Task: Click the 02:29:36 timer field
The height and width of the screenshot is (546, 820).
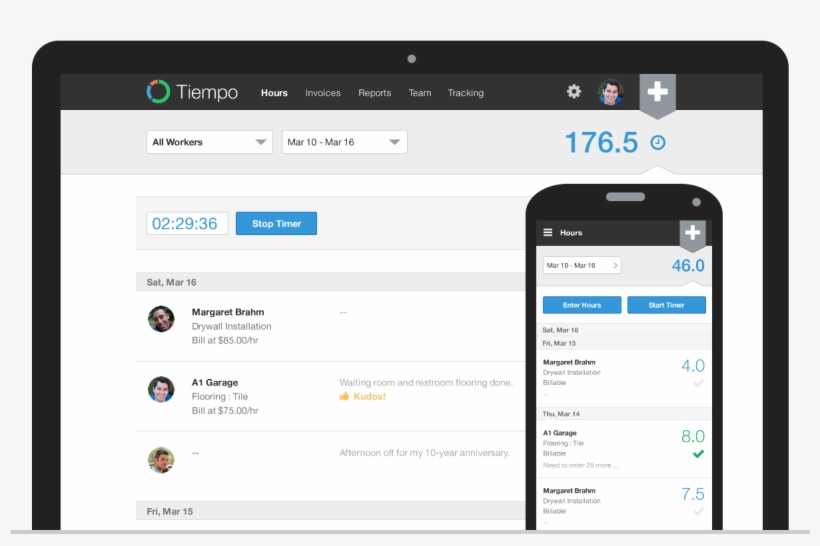Action: [187, 224]
